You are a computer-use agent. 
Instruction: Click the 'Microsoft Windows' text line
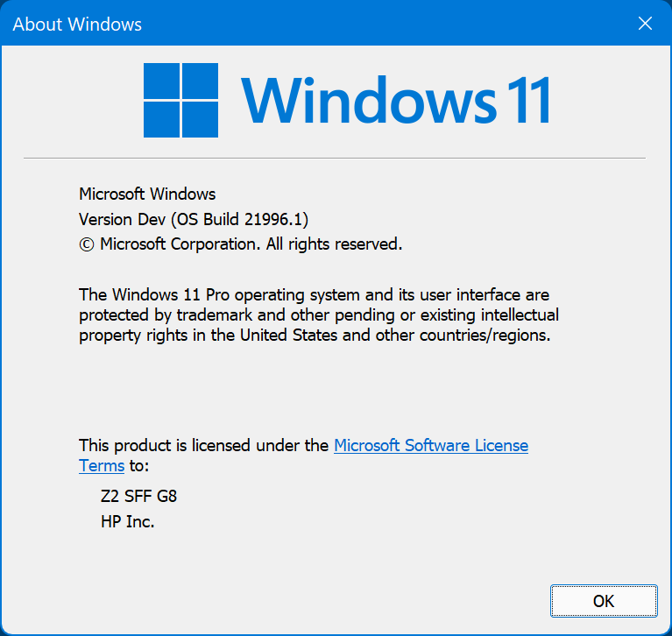pos(147,194)
